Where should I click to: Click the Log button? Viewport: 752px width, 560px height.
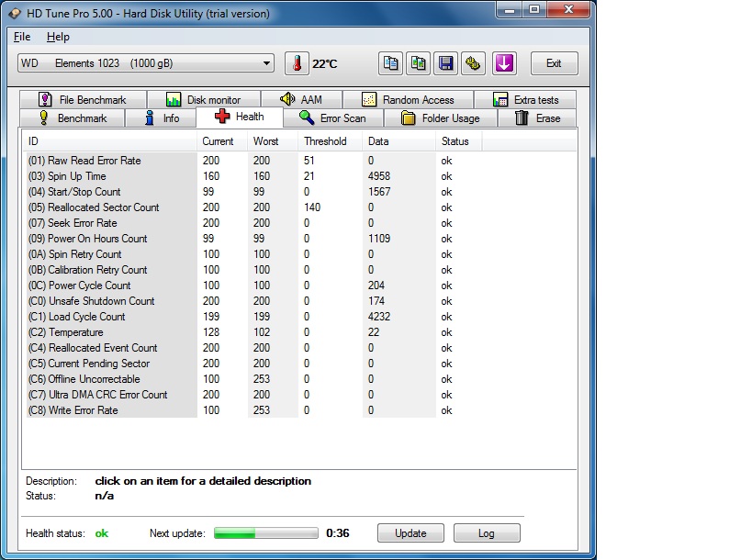click(487, 533)
